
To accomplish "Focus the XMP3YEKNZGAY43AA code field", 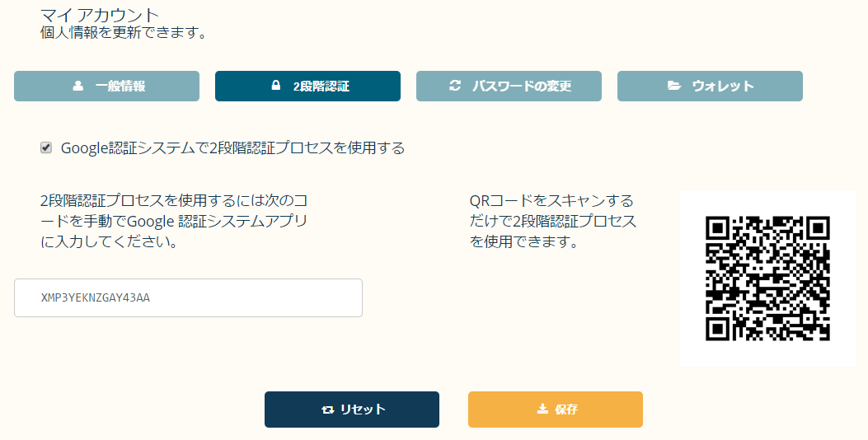I will (x=188, y=297).
